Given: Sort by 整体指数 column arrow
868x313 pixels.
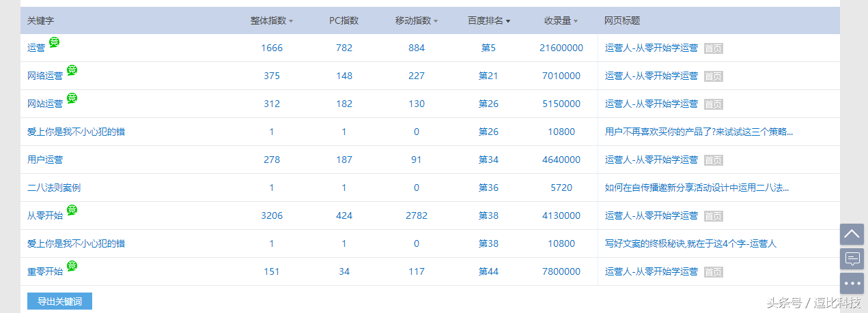Looking at the screenshot, I should click(291, 21).
